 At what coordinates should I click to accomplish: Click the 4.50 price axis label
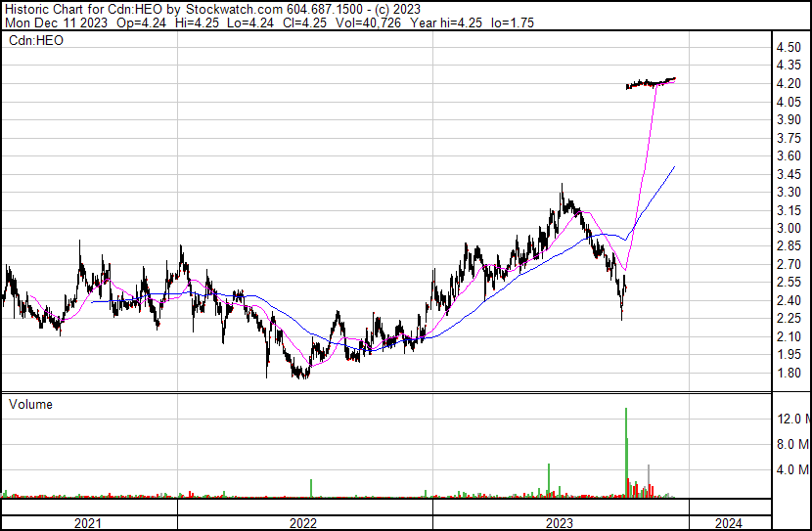[789, 48]
